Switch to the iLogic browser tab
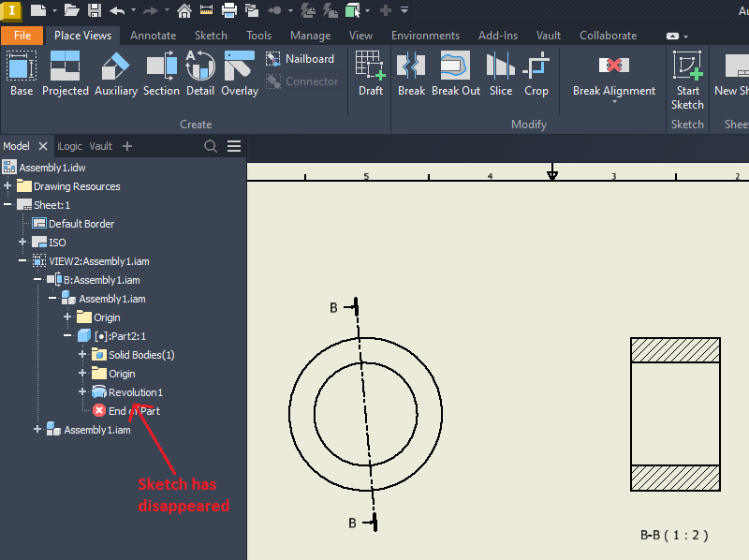The height and width of the screenshot is (560, 749). [x=69, y=146]
